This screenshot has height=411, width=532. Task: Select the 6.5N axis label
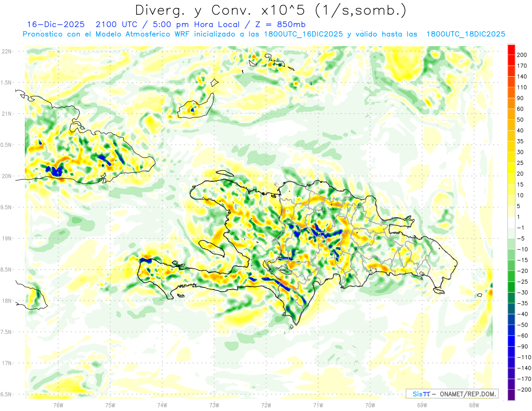7,394
